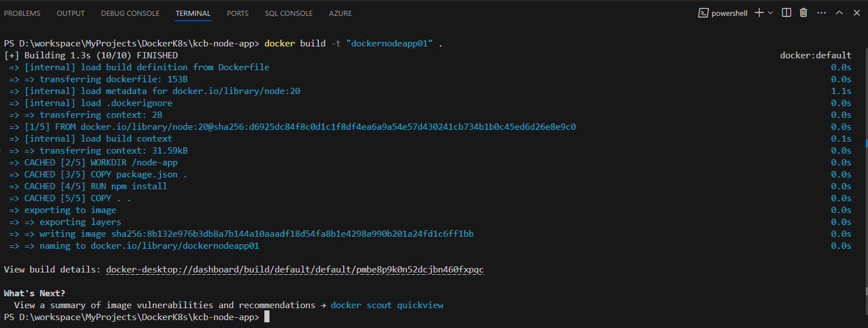Click the 'exporting to image' line
The image size is (868, 328).
click(62, 210)
